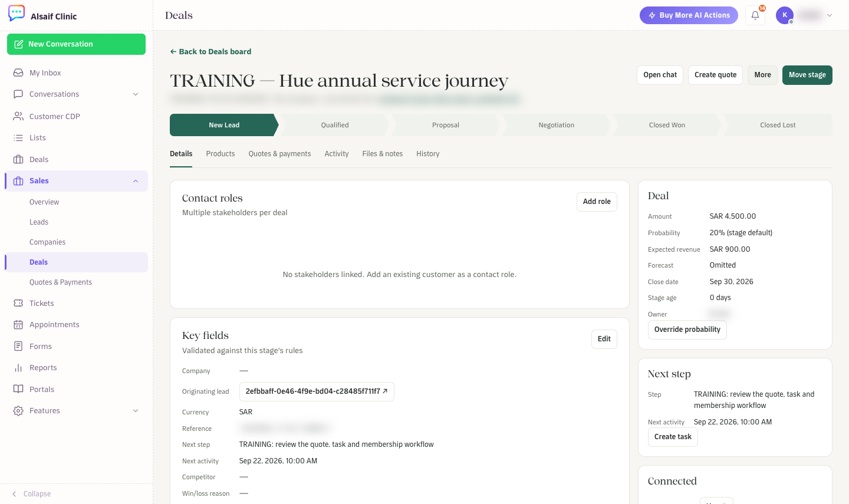Click the Move stage button

click(x=807, y=75)
